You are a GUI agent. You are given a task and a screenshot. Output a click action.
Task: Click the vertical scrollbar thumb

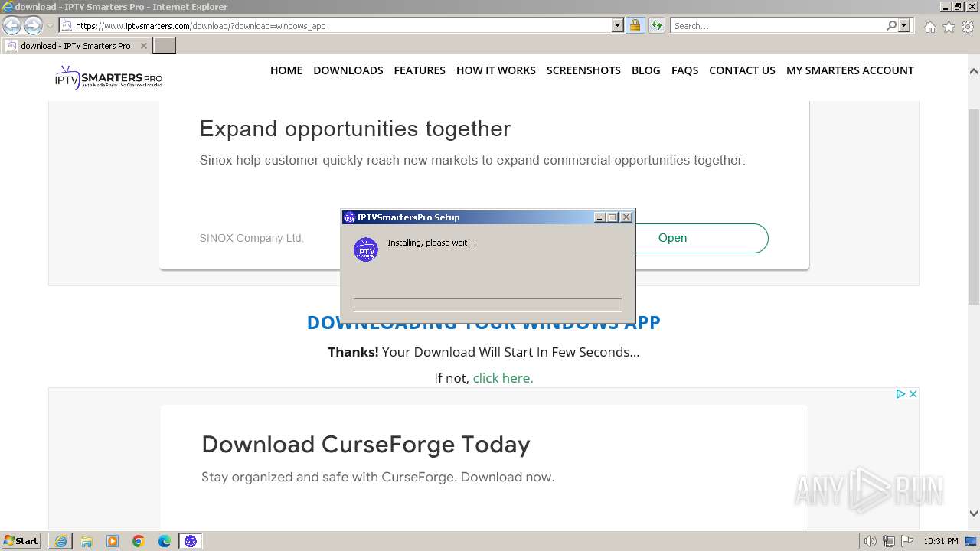[x=974, y=207]
